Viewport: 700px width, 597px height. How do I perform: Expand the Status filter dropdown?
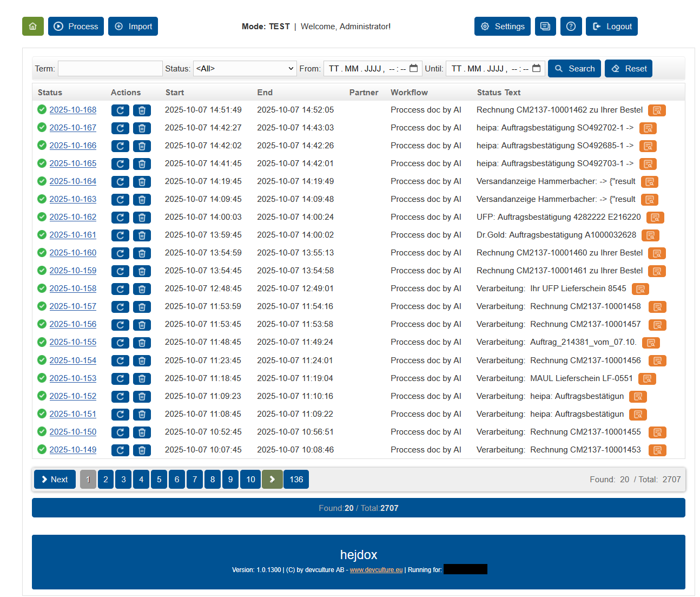pyautogui.click(x=245, y=69)
